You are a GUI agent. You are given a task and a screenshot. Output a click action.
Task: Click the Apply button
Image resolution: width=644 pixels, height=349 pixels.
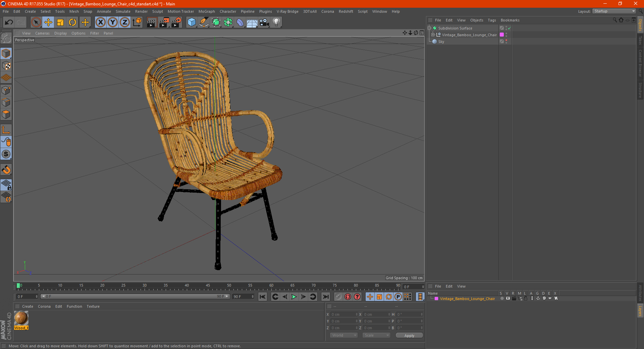409,336
